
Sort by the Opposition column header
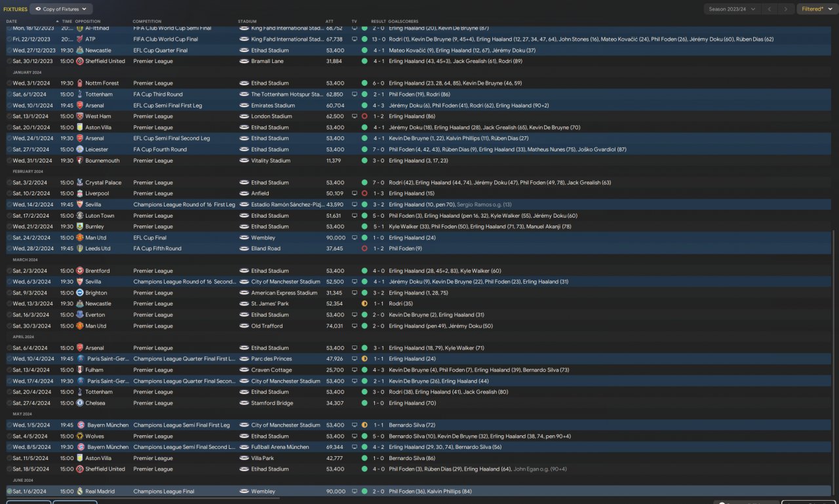(88, 22)
